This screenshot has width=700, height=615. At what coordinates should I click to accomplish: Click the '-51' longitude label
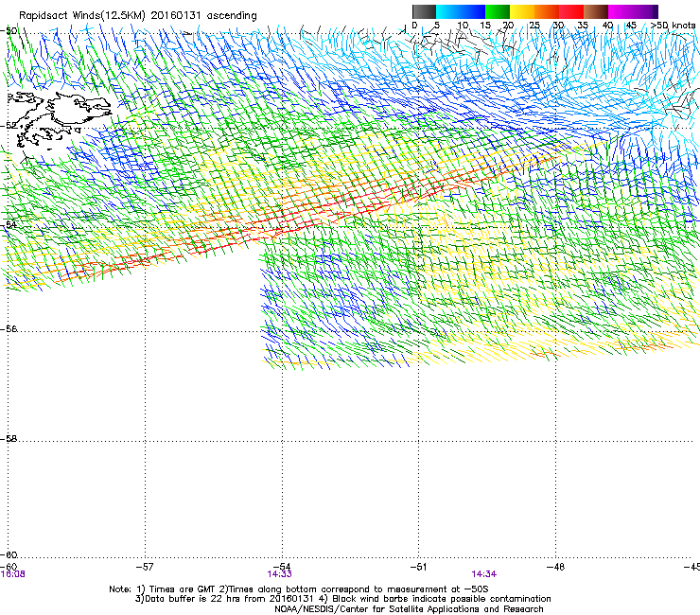tap(418, 567)
